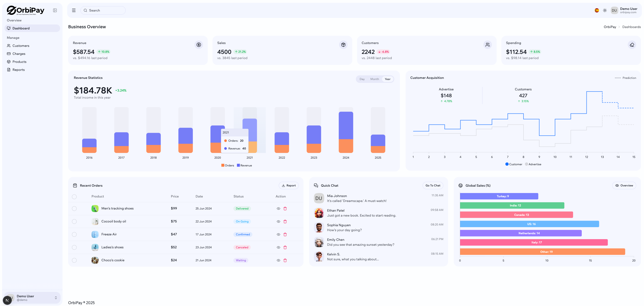Open the DU avatar menu at top right
The width and height of the screenshot is (644, 306).
(x=615, y=10)
